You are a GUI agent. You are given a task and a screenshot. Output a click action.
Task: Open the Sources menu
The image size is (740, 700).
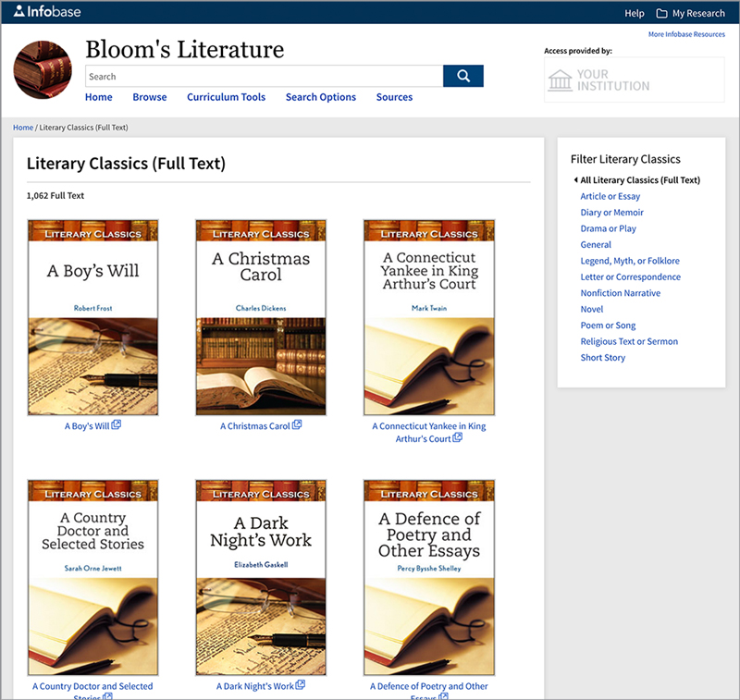click(x=395, y=97)
